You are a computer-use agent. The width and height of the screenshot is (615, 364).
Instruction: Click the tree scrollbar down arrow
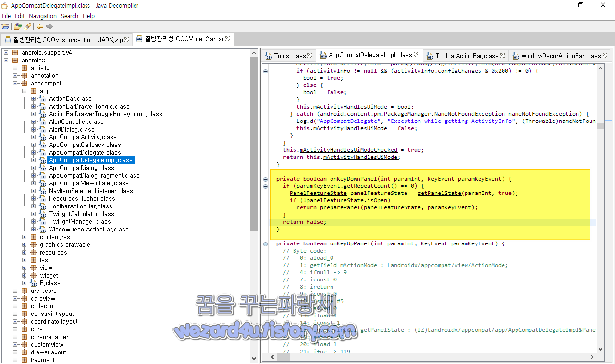[x=254, y=358]
